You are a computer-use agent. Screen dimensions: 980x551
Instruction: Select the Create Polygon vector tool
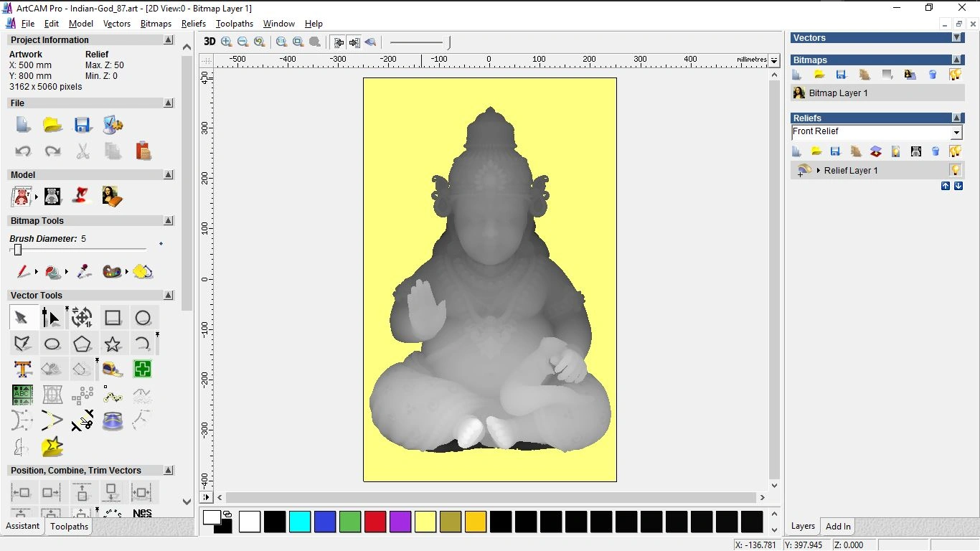tap(83, 343)
